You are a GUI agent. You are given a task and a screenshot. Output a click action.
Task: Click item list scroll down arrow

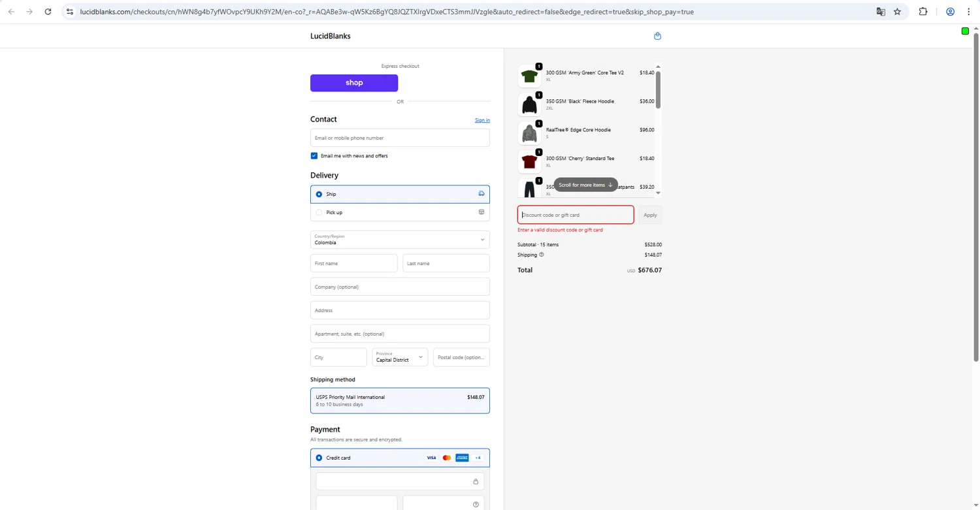[x=658, y=193]
